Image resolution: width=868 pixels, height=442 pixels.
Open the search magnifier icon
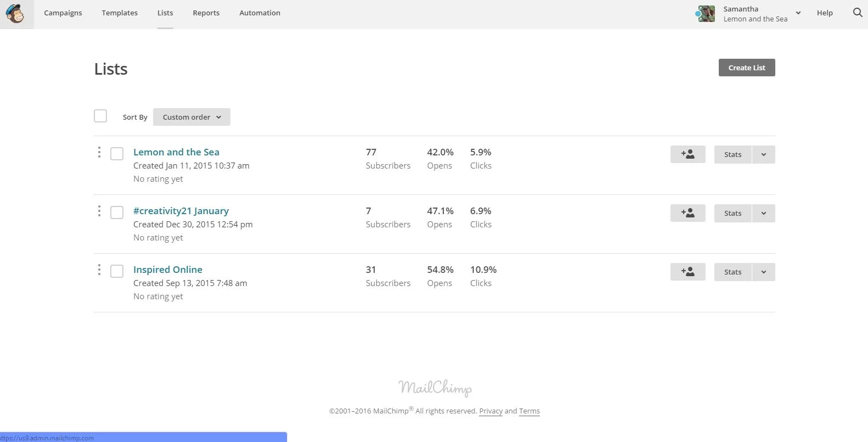(x=858, y=13)
